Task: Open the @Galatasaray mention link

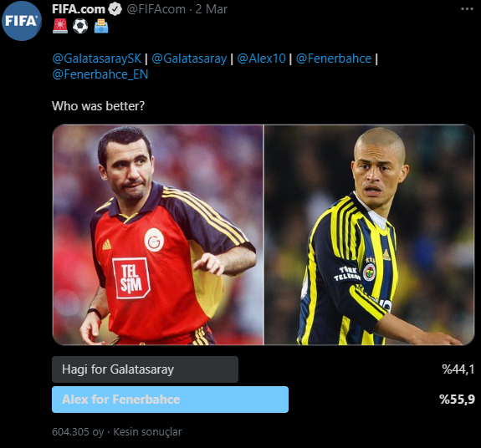Action: pyautogui.click(x=189, y=59)
